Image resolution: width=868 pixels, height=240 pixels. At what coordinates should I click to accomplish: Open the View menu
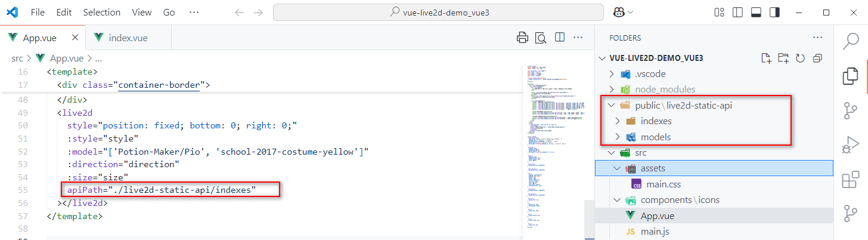tap(141, 12)
